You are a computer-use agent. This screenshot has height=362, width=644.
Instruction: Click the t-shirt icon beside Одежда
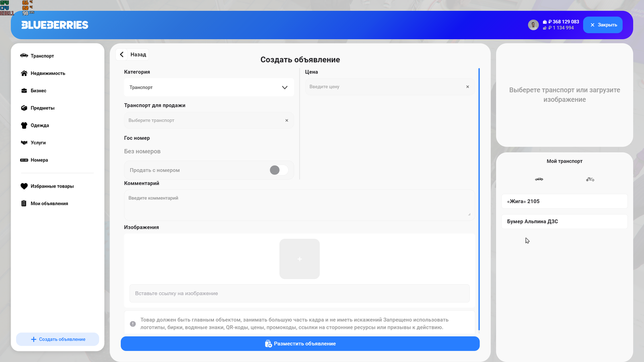[24, 125]
